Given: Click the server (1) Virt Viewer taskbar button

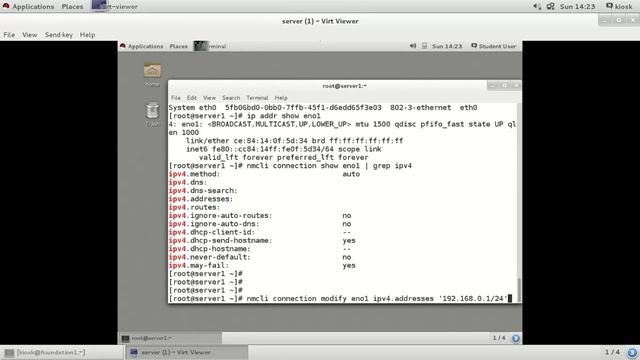Looking at the screenshot, I should pyautogui.click(x=187, y=352).
